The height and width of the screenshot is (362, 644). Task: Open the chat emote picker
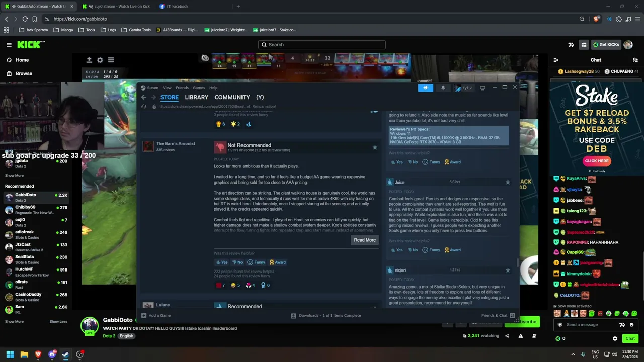pos(631,325)
